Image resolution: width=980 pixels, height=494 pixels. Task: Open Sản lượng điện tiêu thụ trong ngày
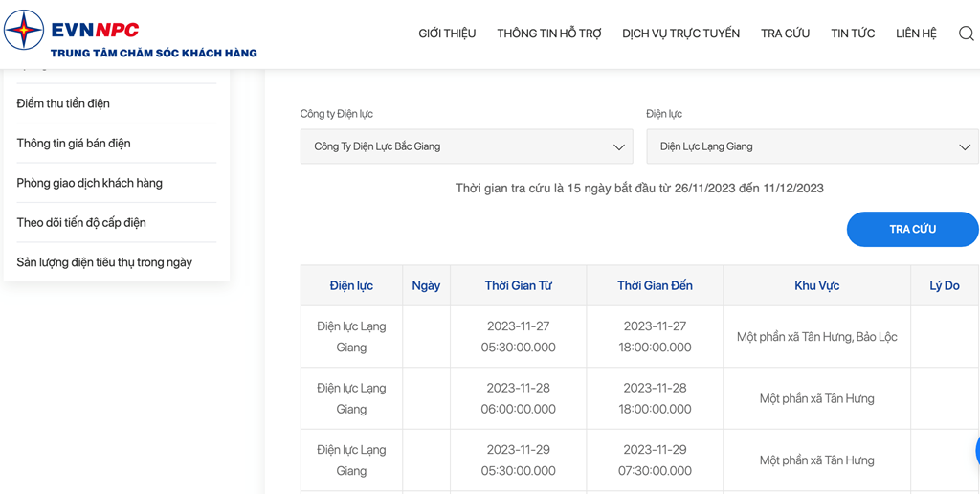104,262
